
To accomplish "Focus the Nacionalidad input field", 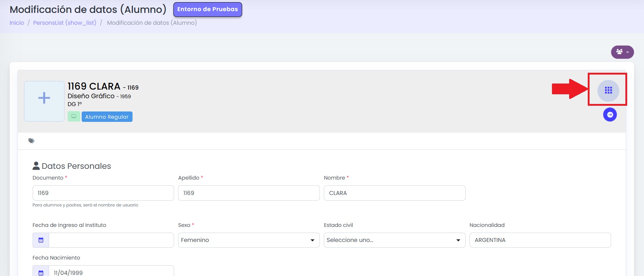I will coord(540,240).
